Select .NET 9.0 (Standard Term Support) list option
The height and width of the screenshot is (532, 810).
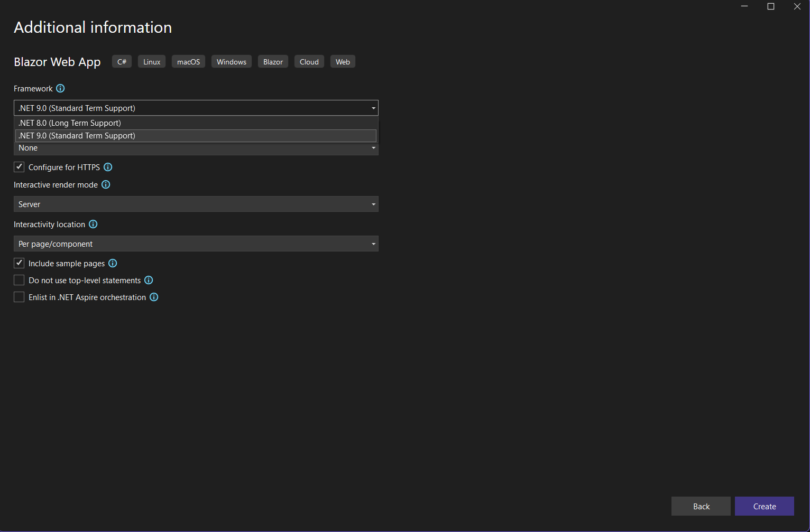(196, 136)
